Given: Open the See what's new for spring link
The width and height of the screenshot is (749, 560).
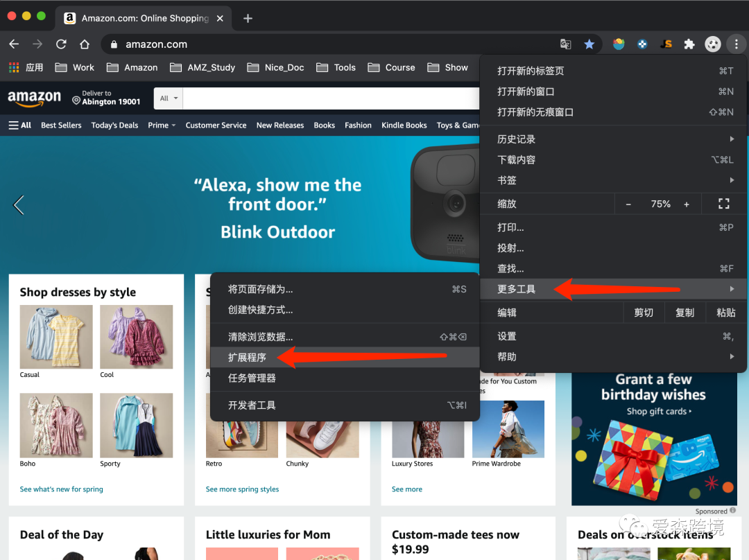Looking at the screenshot, I should point(61,489).
